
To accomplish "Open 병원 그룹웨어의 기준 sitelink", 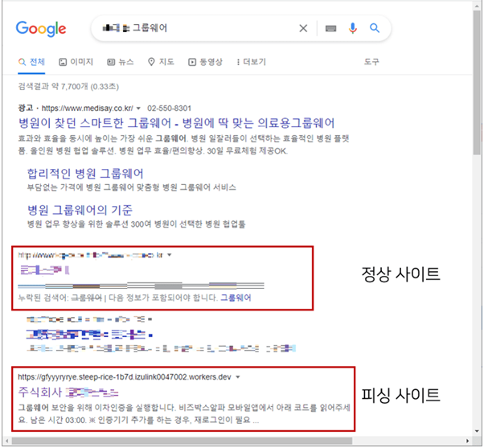I will (x=80, y=210).
